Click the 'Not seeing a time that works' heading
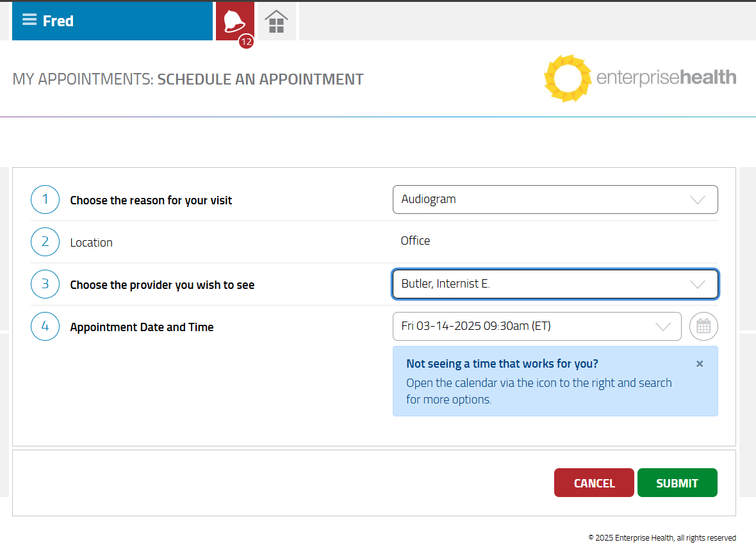 click(x=502, y=364)
